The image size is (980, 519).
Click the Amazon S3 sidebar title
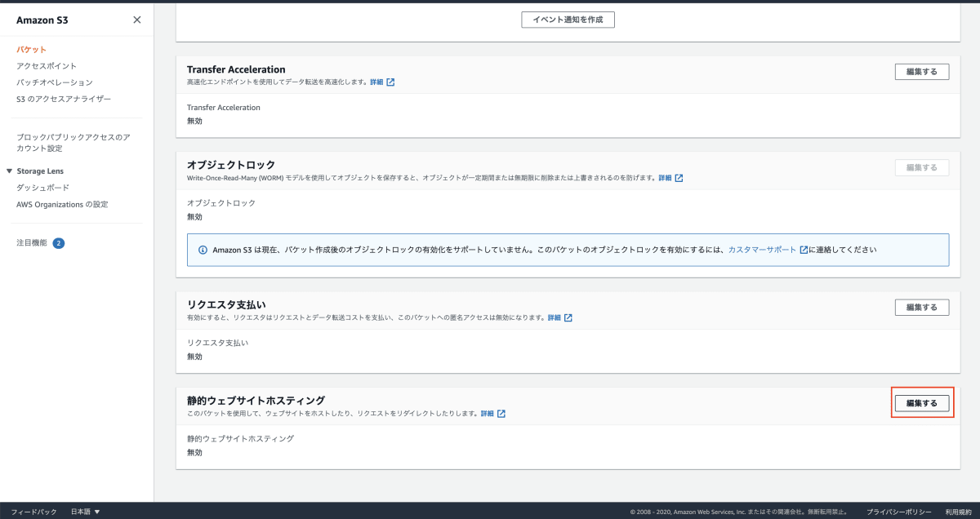point(42,20)
